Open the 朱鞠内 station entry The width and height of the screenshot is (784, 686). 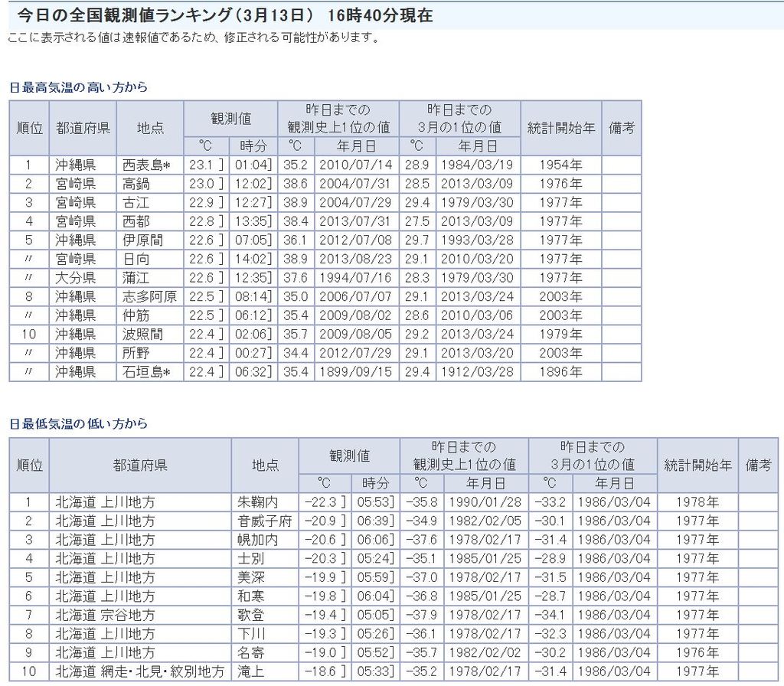[x=256, y=502]
